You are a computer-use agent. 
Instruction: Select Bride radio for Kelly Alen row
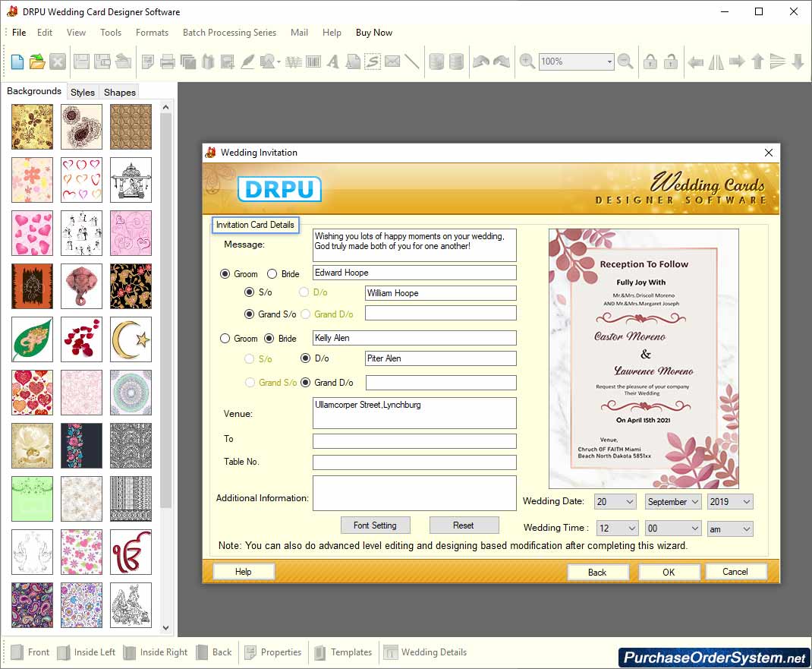coord(269,339)
